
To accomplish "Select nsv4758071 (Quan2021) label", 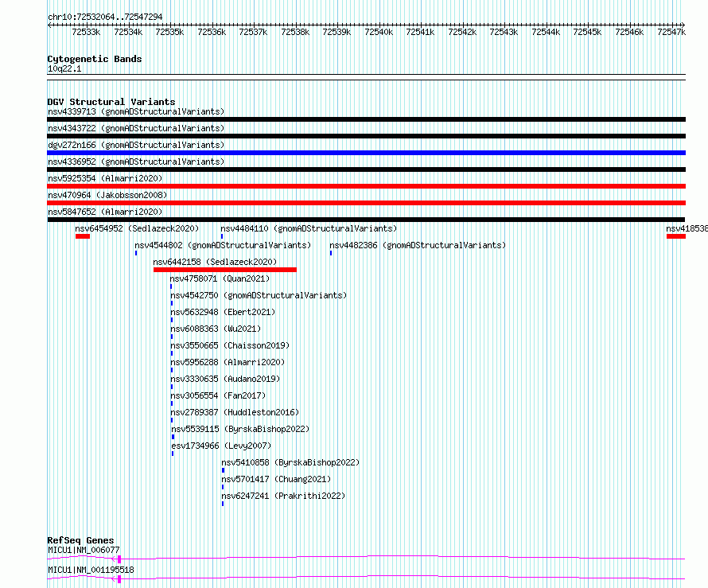I will point(220,278).
